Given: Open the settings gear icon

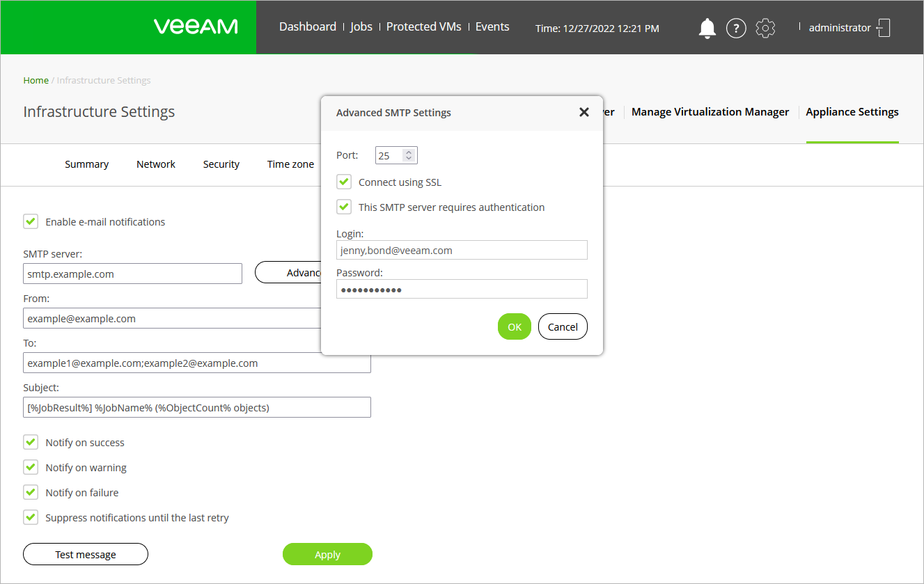Looking at the screenshot, I should pos(765,28).
